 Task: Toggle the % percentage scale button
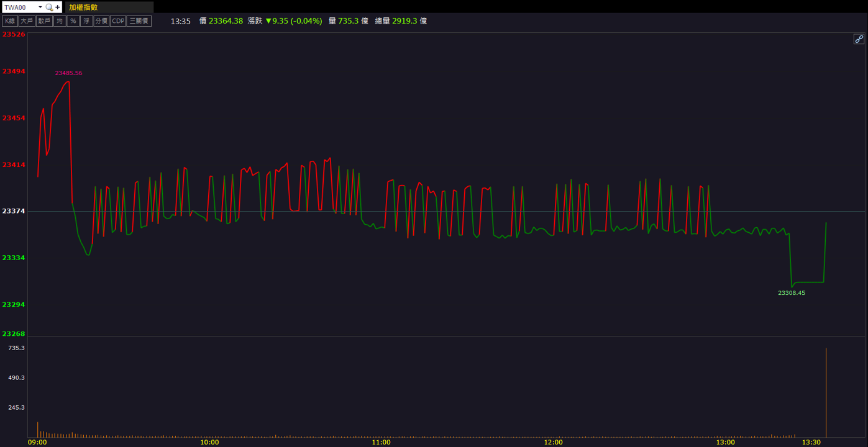tap(73, 21)
